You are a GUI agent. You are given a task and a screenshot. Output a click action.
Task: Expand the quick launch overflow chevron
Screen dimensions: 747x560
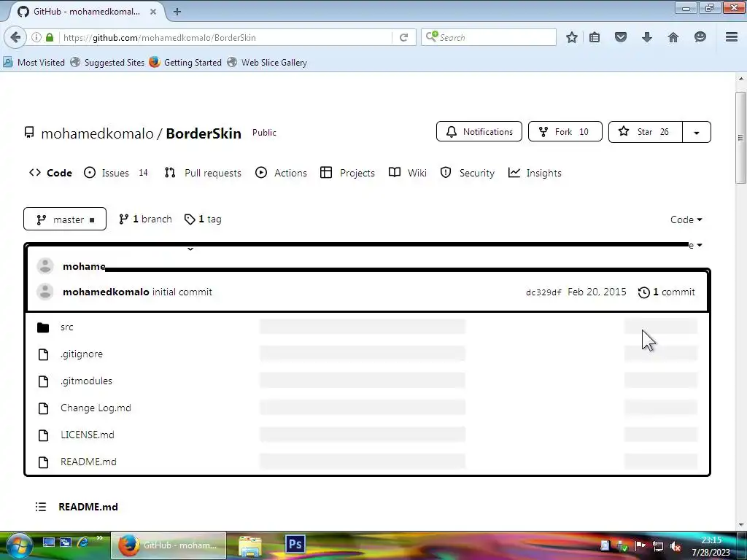tap(99, 538)
